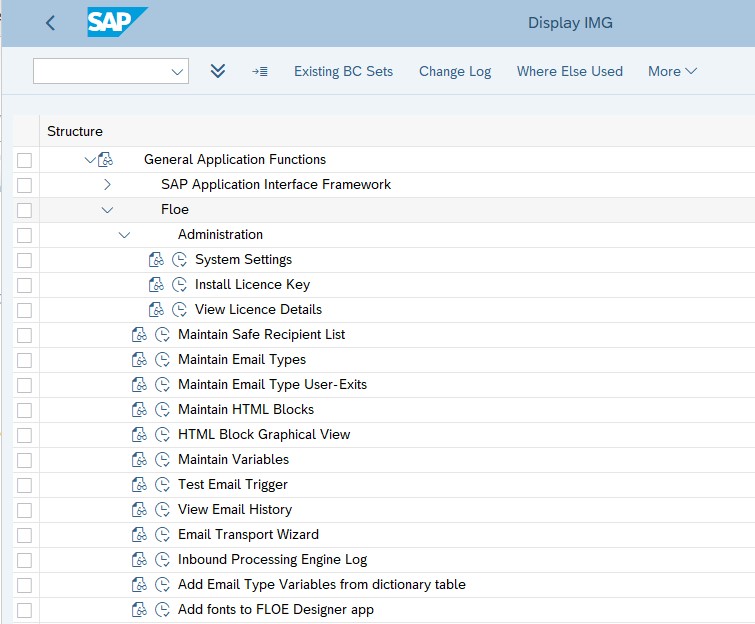The height and width of the screenshot is (624, 755).
Task: Collapse the General Application Functions node
Action: (x=90, y=160)
